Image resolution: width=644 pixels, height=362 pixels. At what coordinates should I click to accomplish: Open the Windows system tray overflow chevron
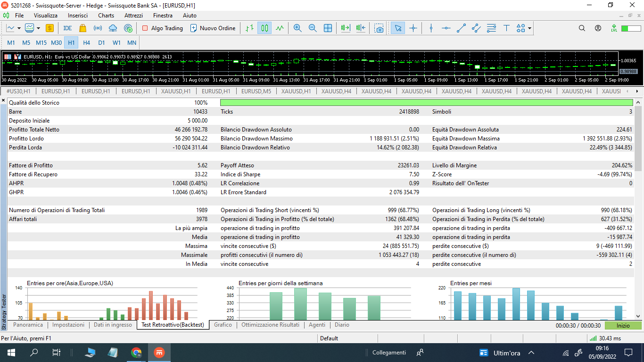531,353
